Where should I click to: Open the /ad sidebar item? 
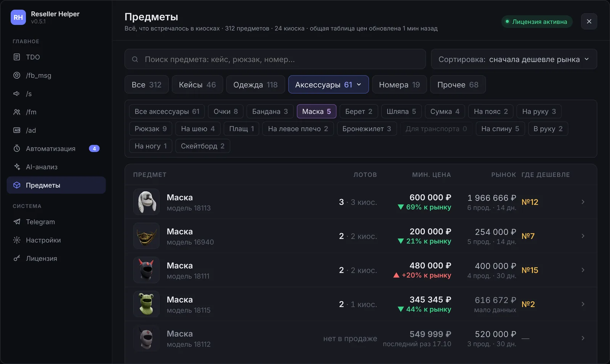(x=56, y=130)
